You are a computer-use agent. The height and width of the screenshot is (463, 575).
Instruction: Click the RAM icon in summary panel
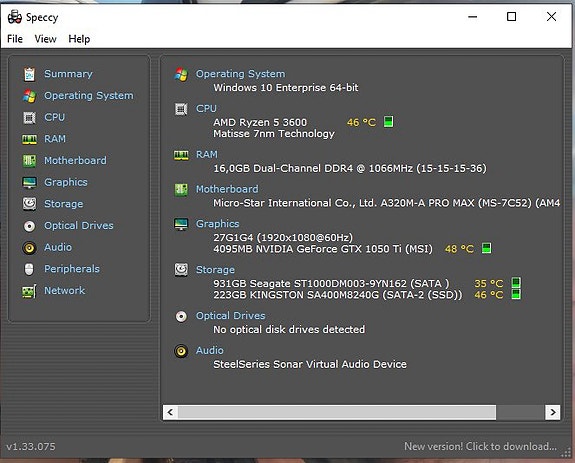181,155
